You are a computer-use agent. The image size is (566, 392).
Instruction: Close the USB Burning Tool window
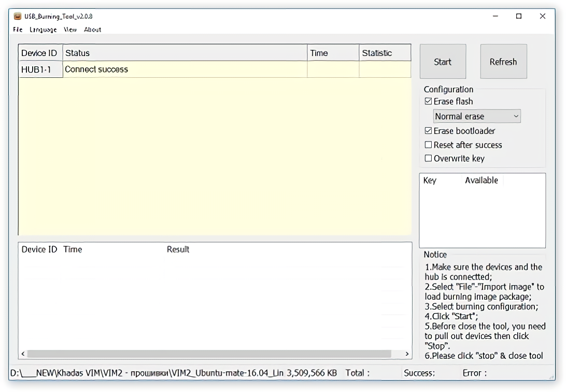click(542, 16)
